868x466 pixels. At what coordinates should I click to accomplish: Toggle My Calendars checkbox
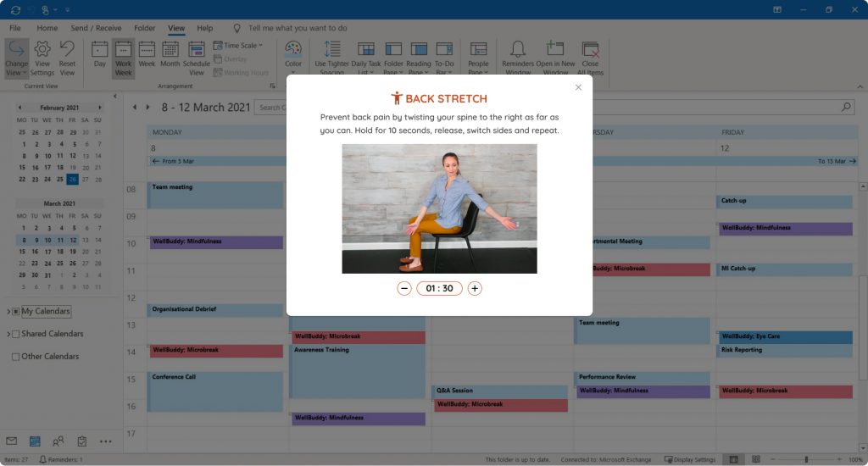point(16,312)
